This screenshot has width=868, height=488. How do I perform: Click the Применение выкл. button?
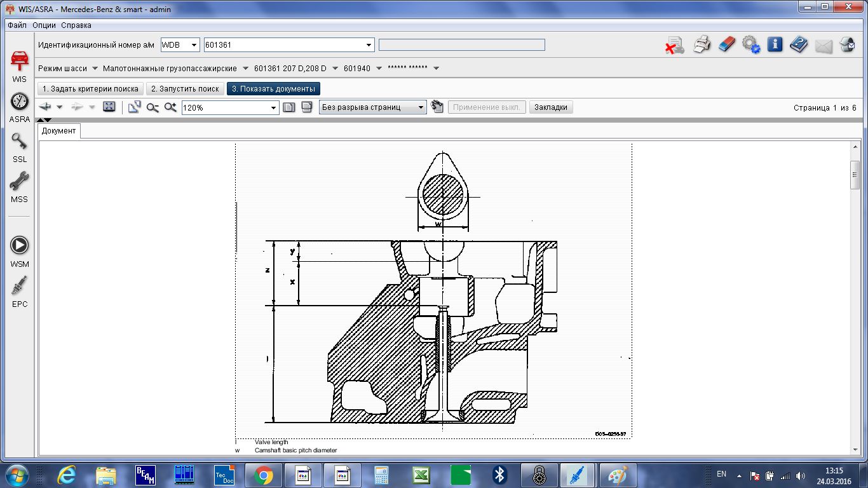pyautogui.click(x=487, y=107)
